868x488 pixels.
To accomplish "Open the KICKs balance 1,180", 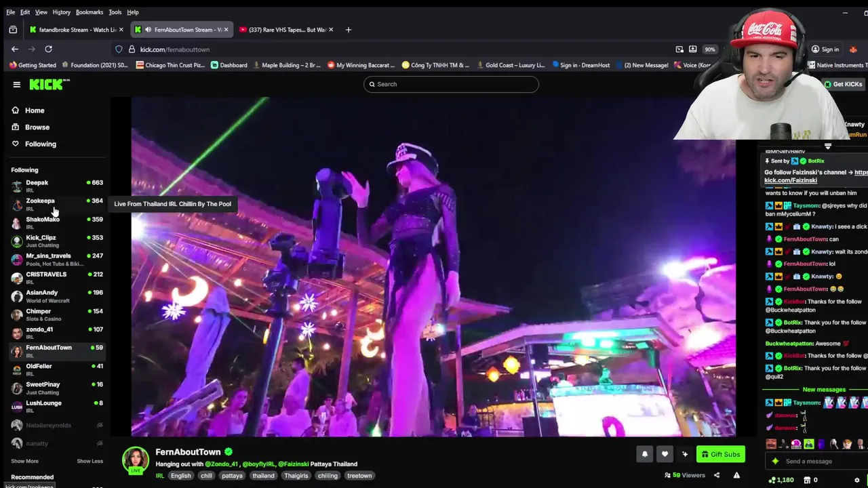I will (781, 480).
